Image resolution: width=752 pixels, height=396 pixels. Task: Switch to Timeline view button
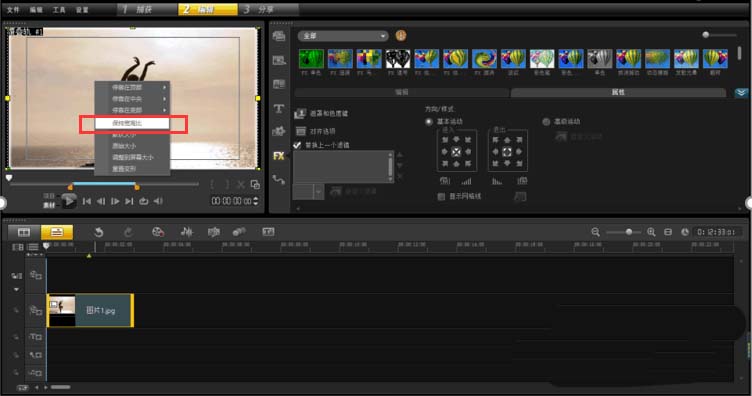[x=57, y=233]
